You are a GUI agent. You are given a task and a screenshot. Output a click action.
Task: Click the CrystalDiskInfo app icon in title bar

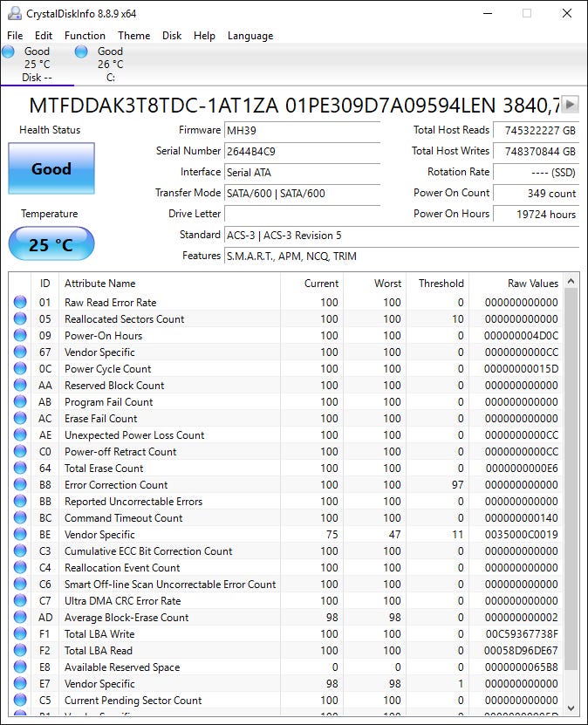point(14,13)
